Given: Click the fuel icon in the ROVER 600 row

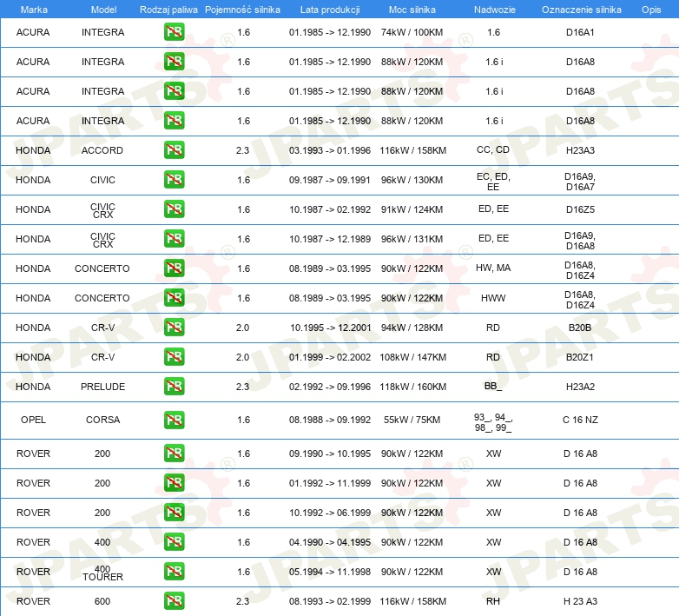Looking at the screenshot, I should click(174, 600).
